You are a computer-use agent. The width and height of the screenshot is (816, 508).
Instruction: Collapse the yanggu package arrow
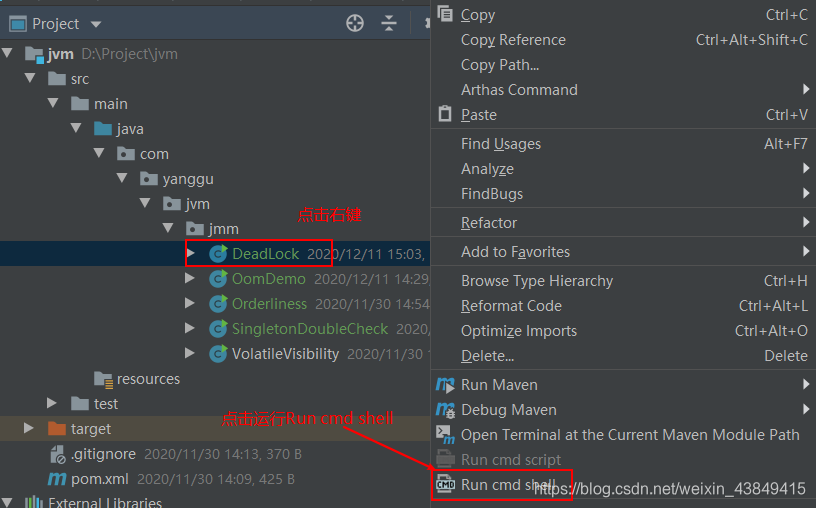pyautogui.click(x=122, y=177)
